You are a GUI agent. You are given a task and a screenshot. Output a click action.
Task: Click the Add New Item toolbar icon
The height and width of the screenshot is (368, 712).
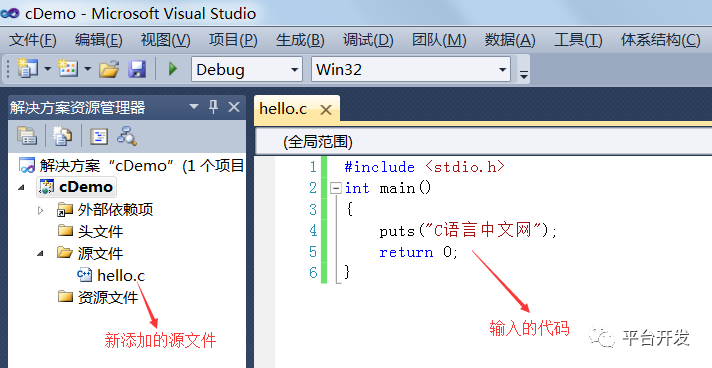68,69
